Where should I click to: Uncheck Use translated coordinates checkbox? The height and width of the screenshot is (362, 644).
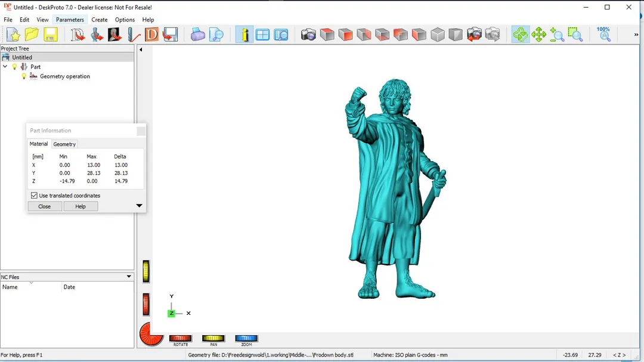pos(34,196)
